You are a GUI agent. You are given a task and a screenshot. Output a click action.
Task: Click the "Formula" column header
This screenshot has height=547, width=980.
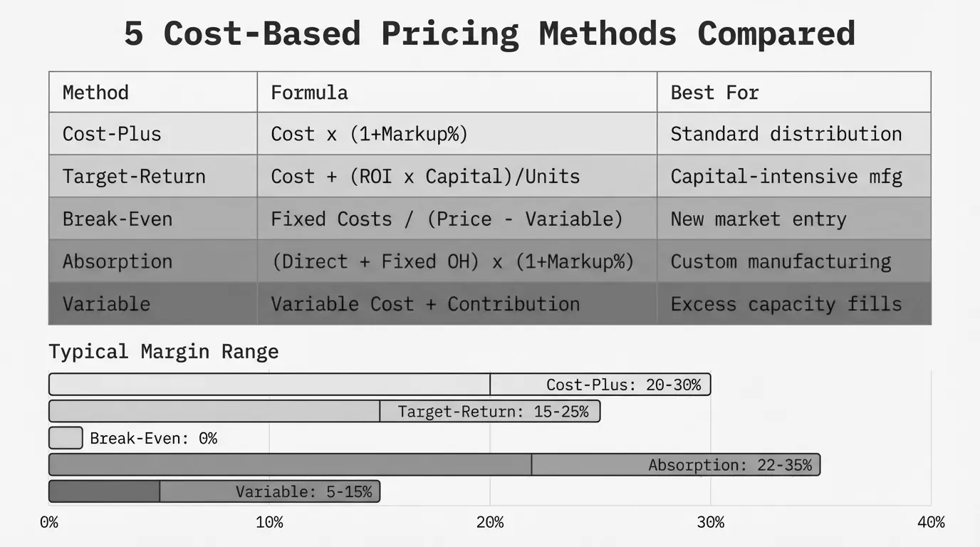[309, 93]
